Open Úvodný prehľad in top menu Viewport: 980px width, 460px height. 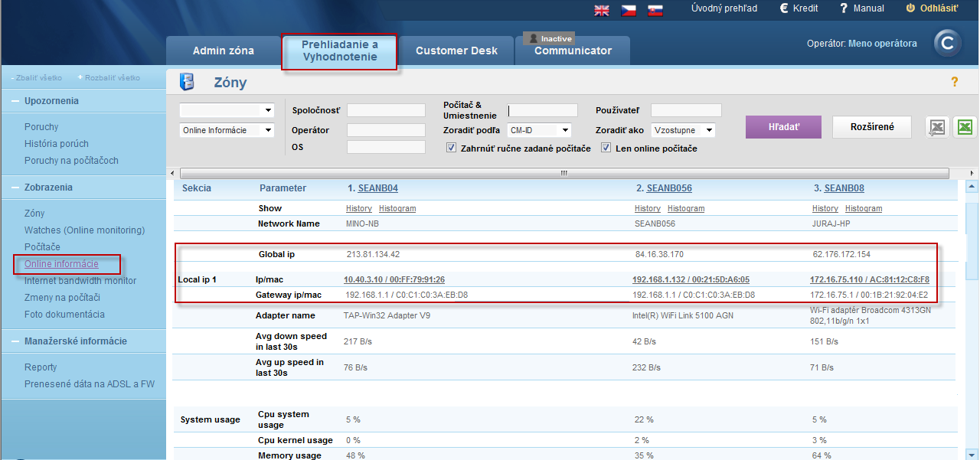(724, 8)
